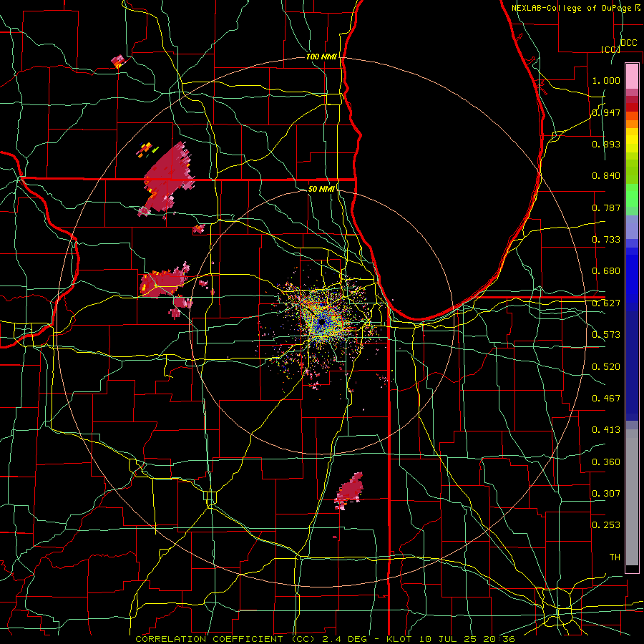644x644 pixels.
Task: Pick the bright green color bar segment
Action: [632, 195]
